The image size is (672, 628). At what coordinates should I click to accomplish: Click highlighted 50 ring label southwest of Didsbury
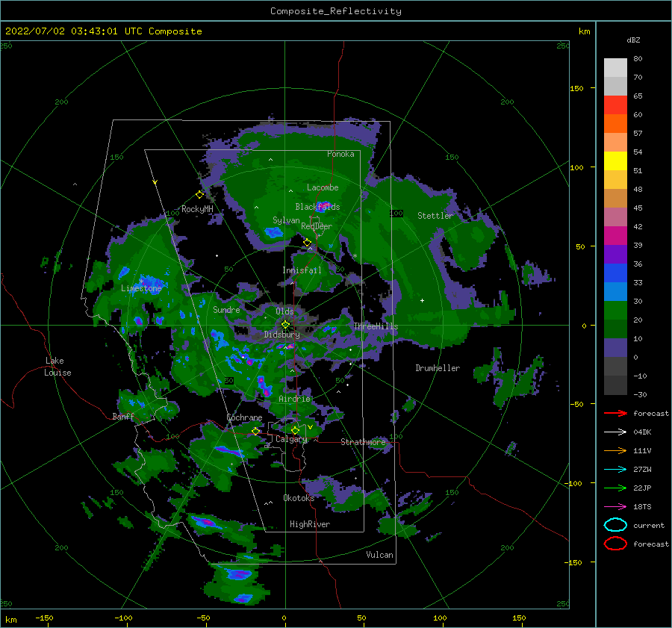tap(229, 380)
